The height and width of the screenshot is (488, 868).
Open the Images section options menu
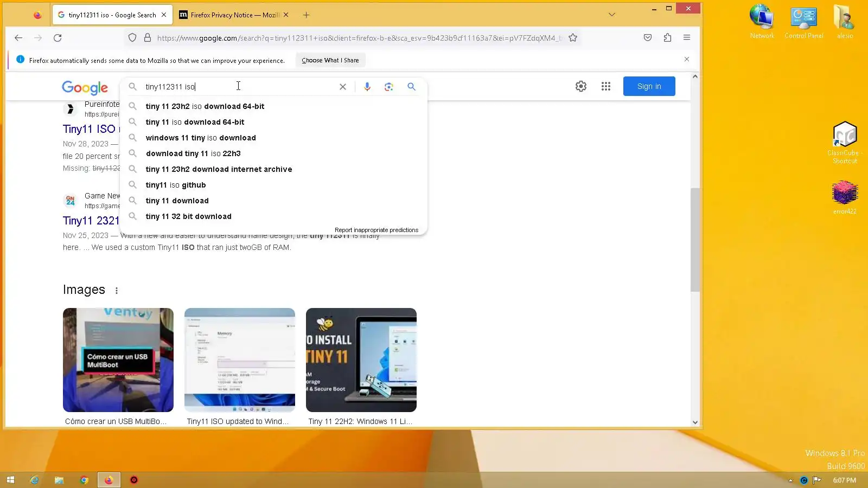click(117, 291)
